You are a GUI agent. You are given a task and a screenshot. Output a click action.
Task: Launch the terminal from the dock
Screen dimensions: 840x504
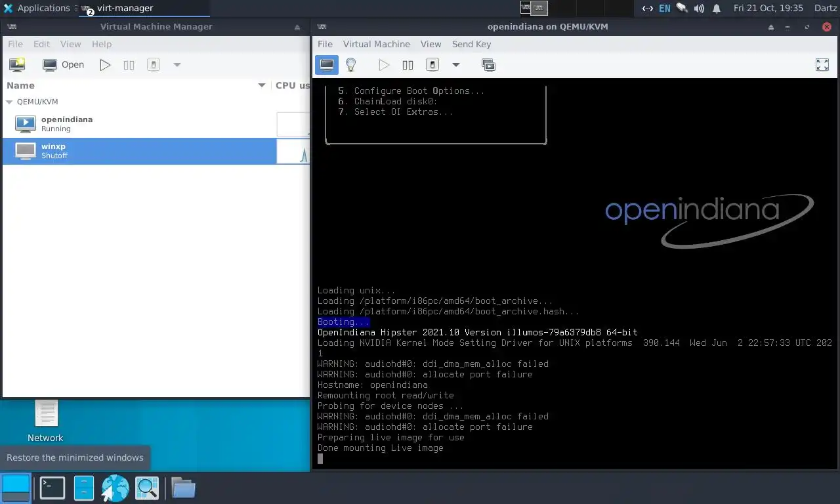(x=52, y=488)
